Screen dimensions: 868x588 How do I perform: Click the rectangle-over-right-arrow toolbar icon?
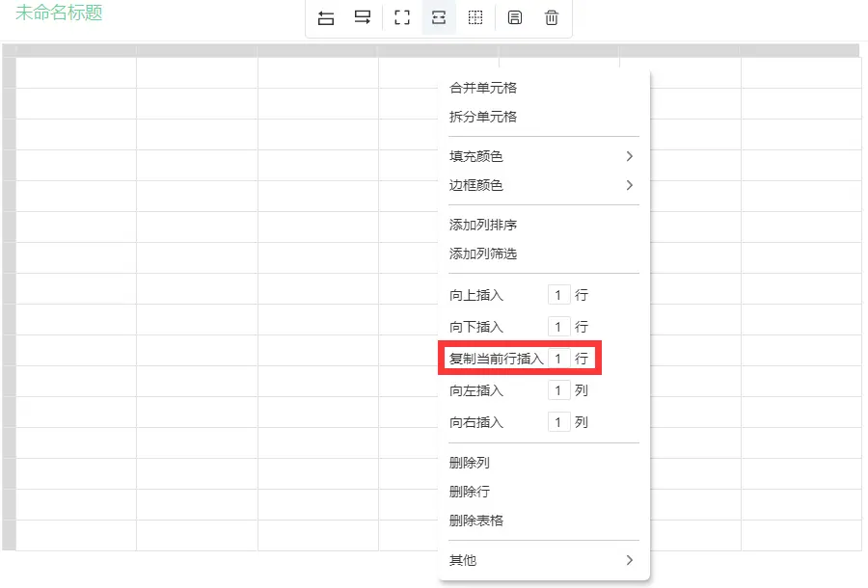(363, 18)
